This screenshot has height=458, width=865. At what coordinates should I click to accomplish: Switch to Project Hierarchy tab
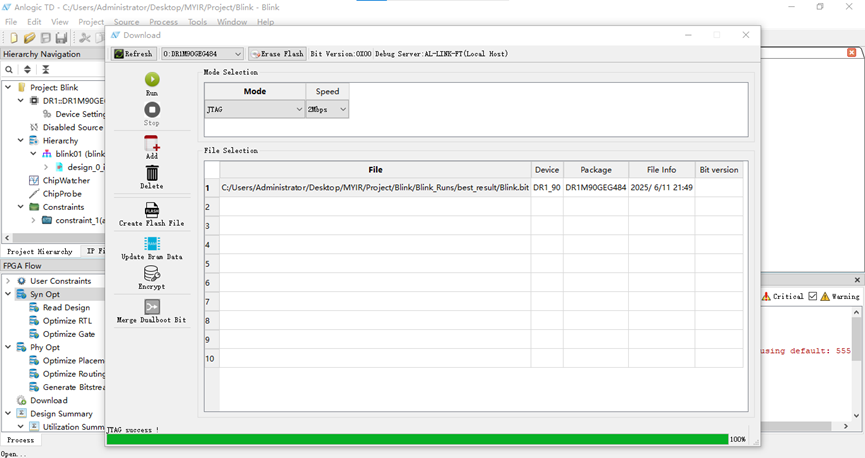(x=40, y=252)
